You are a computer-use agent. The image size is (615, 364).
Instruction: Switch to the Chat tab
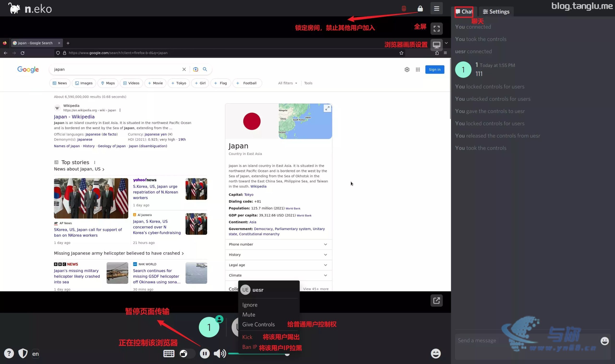point(464,12)
